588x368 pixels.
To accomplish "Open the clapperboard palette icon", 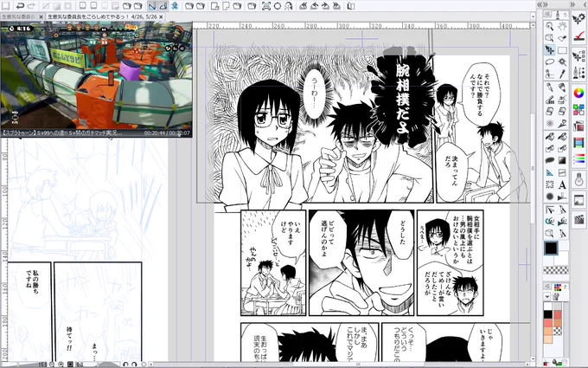I will pyautogui.click(x=578, y=219).
